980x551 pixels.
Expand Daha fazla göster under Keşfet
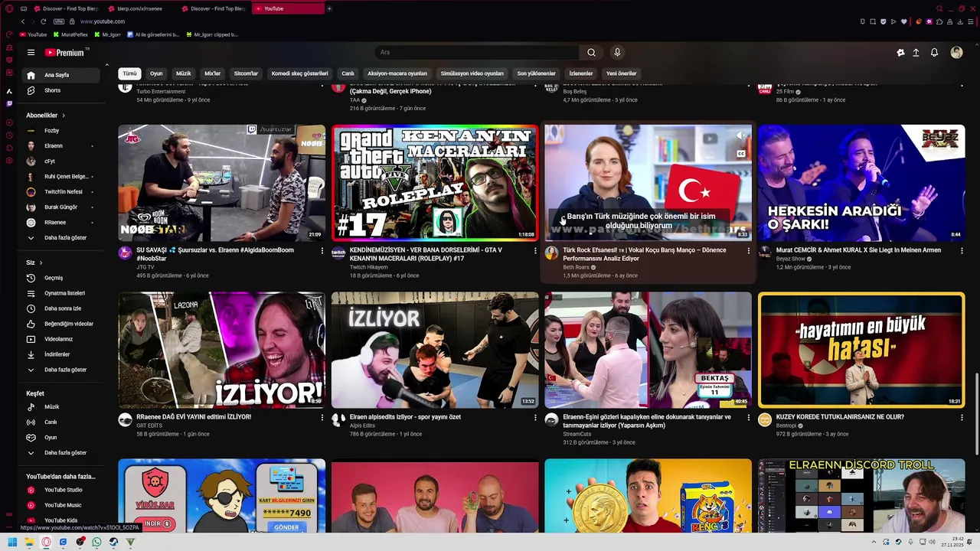coord(60,453)
